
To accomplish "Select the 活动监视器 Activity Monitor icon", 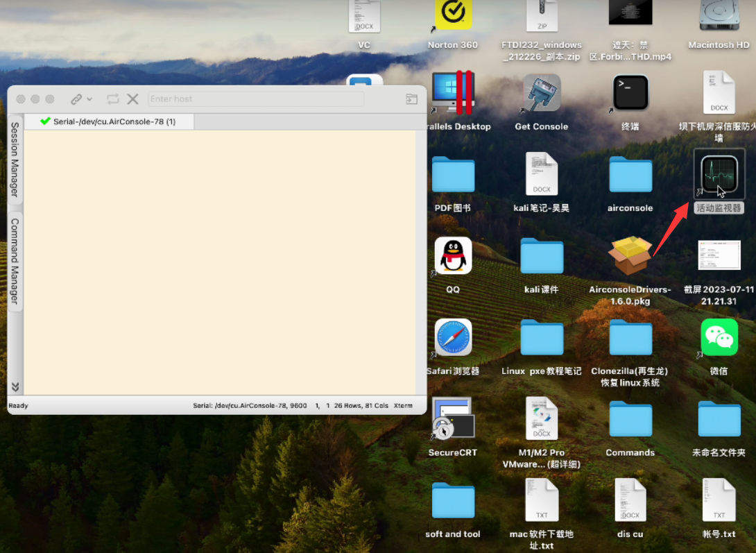I will tap(719, 174).
